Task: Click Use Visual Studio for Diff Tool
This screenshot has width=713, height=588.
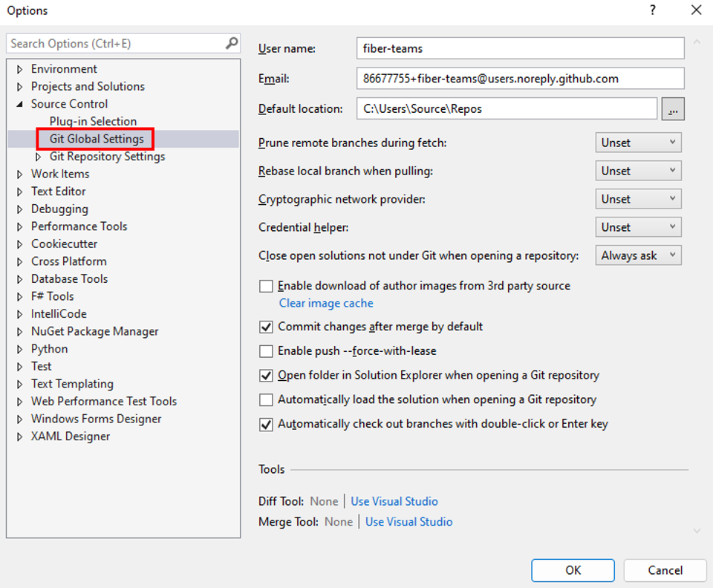Action: point(394,501)
